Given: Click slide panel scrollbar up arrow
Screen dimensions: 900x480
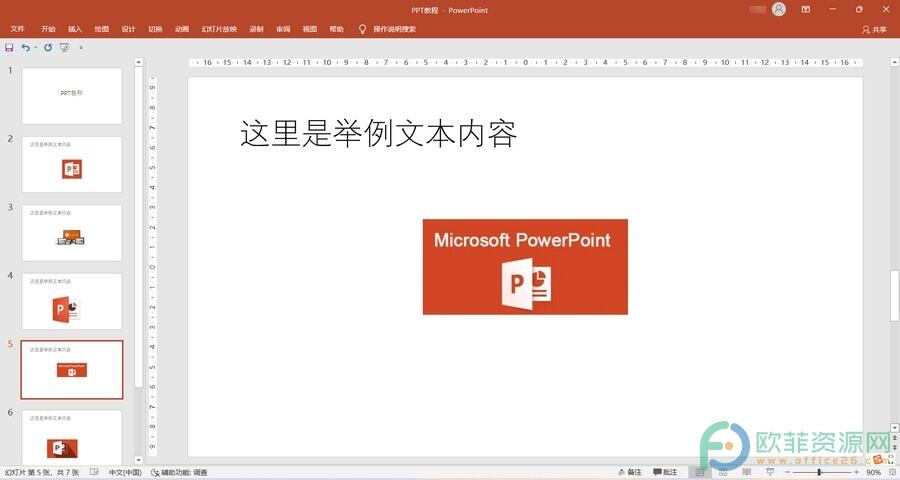Looking at the screenshot, I should 138,61.
